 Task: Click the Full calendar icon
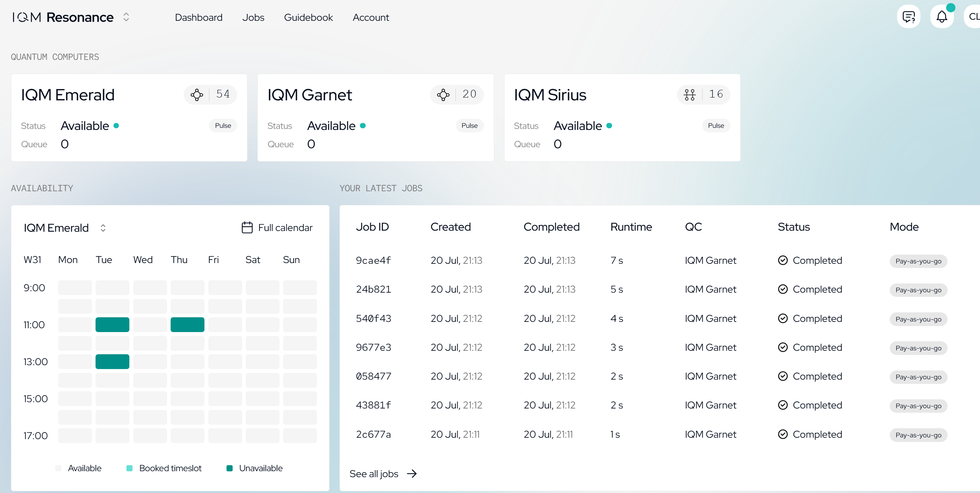[x=247, y=228]
